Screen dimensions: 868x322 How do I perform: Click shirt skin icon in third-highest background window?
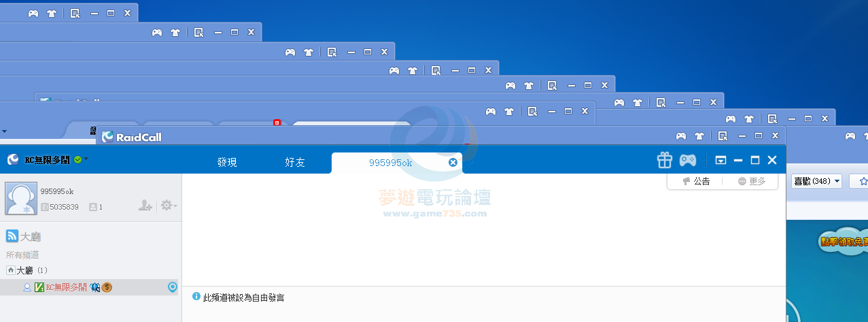[x=309, y=52]
